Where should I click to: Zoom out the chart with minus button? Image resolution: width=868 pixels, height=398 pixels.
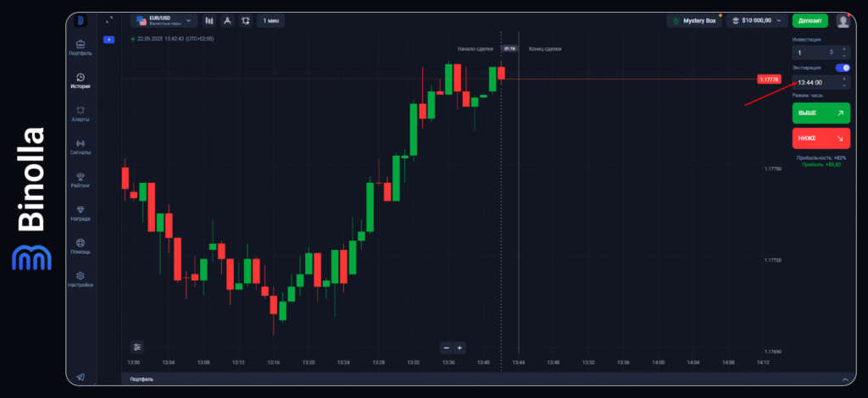point(447,347)
